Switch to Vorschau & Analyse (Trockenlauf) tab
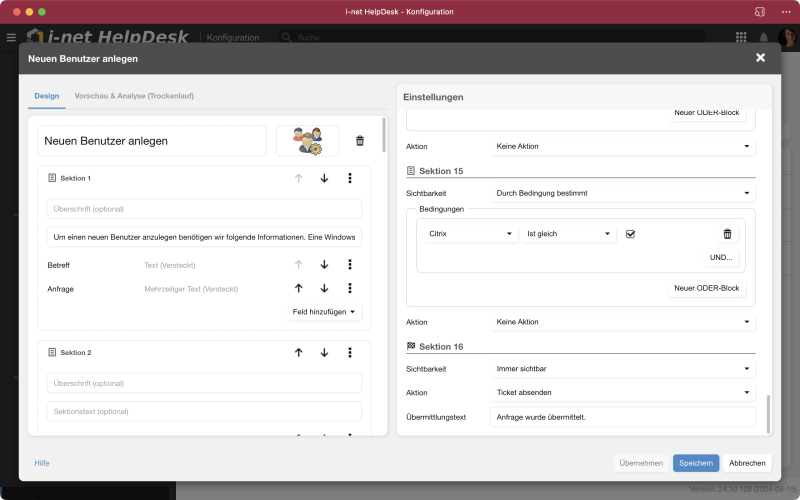The height and width of the screenshot is (500, 800). tap(134, 96)
